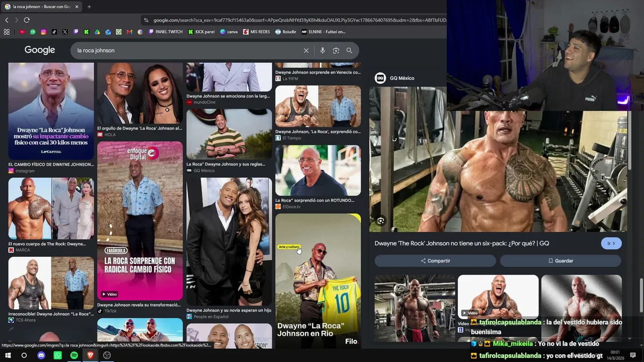Image resolution: width=644 pixels, height=362 pixels.
Task: Open 'El cambio físico de Dwayne Johnson' image
Action: click(51, 111)
